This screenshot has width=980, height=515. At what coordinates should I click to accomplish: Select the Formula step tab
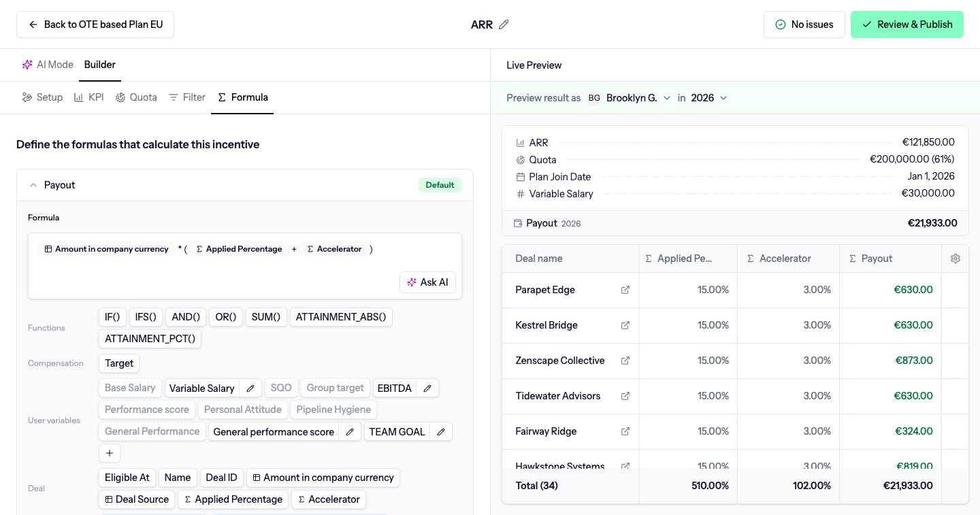click(242, 97)
